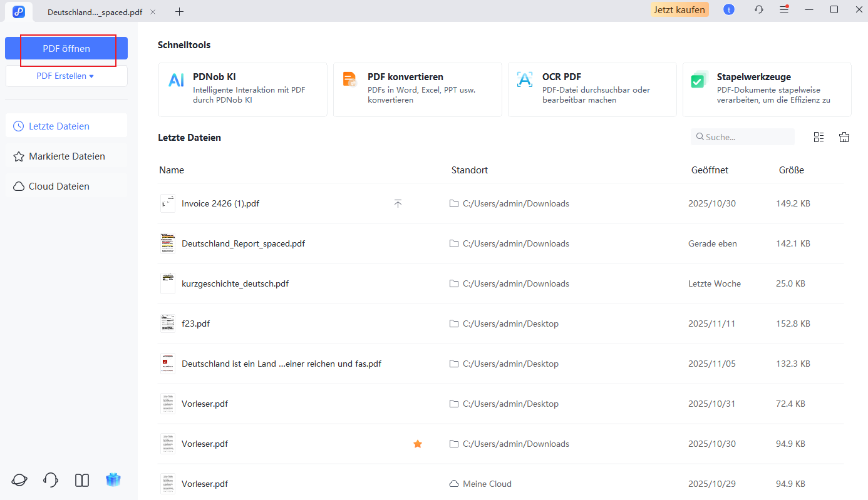
Task: Click the PDF öffnen button
Action: 66,49
